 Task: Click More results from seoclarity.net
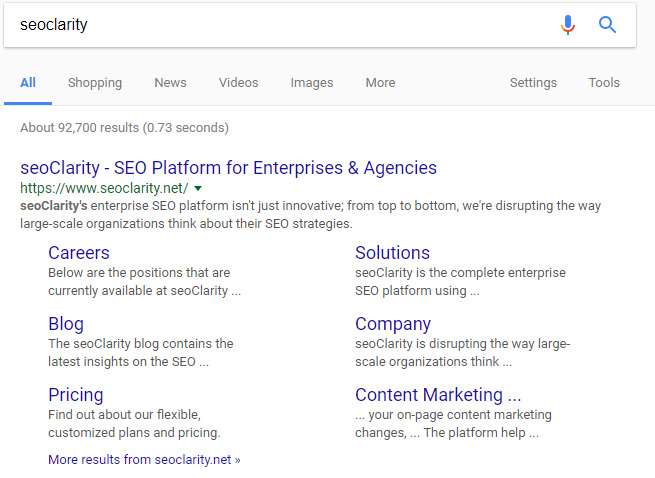pyautogui.click(x=144, y=460)
